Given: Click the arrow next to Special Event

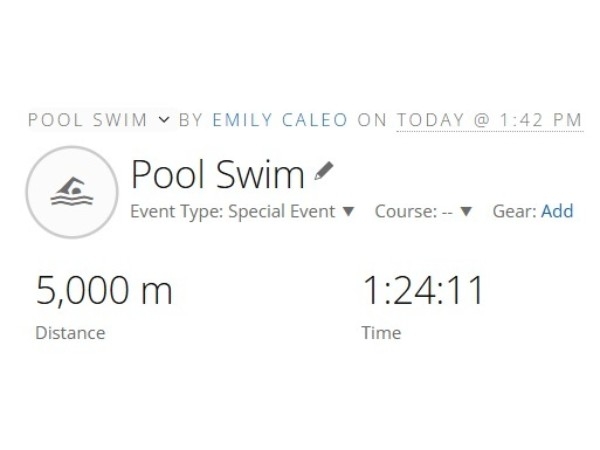Looking at the screenshot, I should coord(348,212).
